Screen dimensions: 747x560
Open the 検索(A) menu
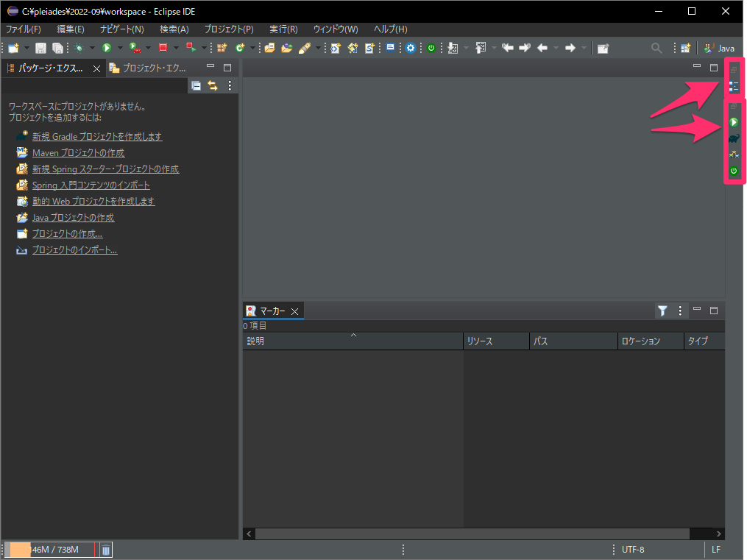coord(174,29)
